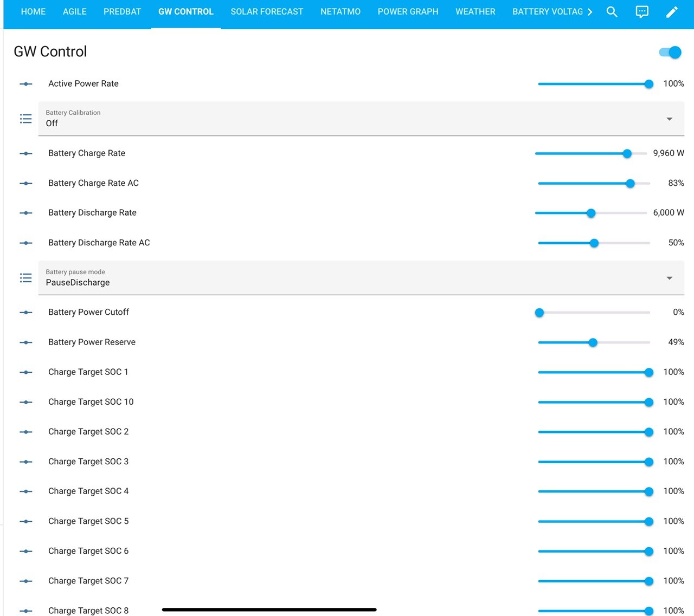Click Active Power Rate slider
The image size is (694, 616).
[594, 84]
